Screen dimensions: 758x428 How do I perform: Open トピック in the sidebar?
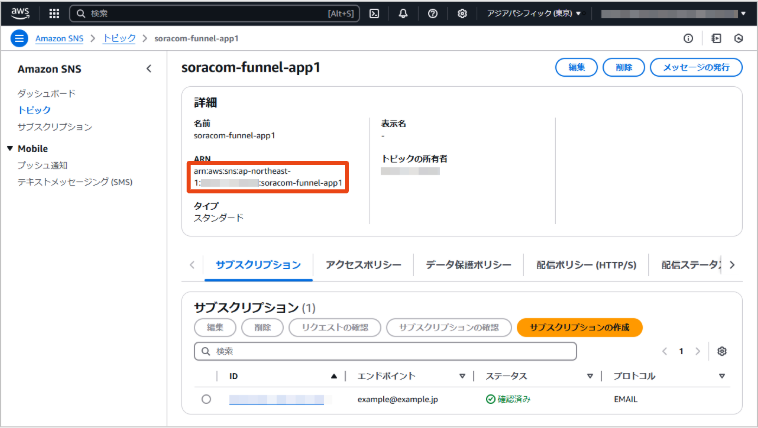click(34, 110)
